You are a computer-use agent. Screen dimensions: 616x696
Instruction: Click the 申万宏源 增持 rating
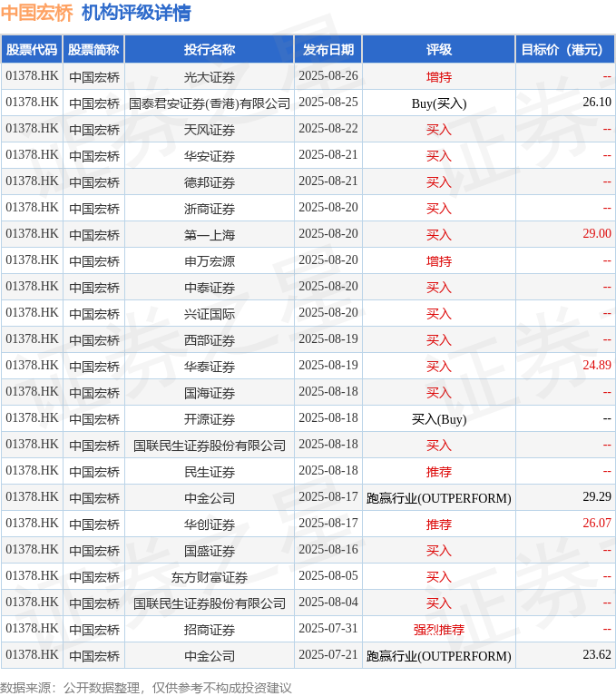[x=439, y=261]
